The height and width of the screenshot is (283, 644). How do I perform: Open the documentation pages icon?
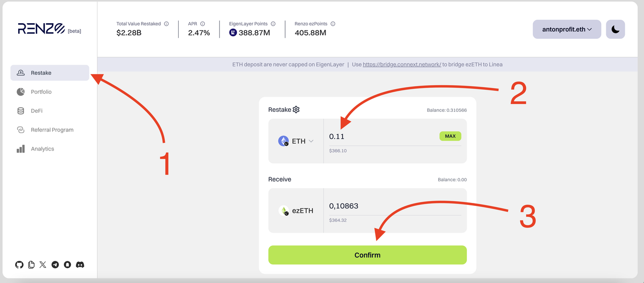pos(31,264)
